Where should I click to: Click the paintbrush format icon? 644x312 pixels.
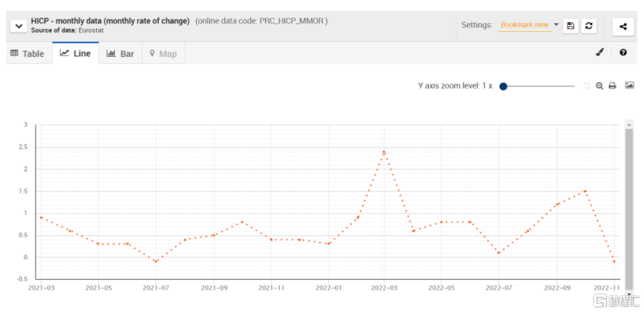click(x=600, y=53)
